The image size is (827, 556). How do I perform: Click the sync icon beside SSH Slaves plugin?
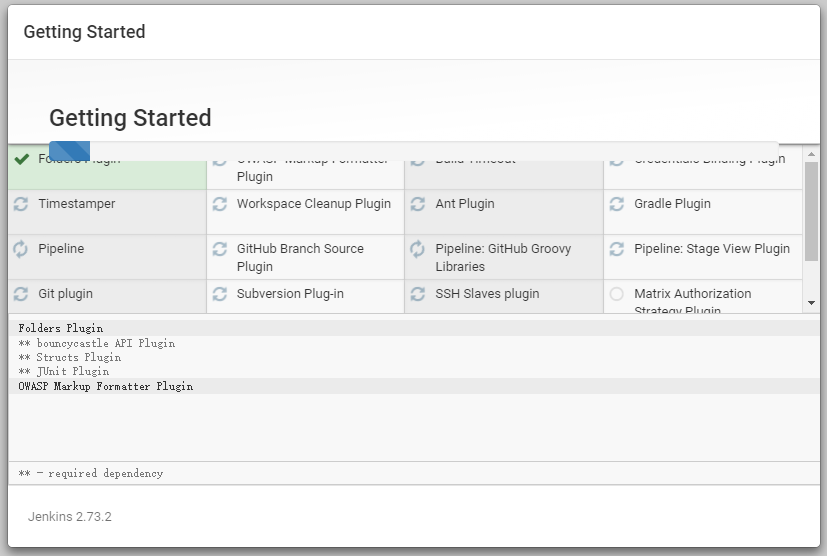click(418, 294)
